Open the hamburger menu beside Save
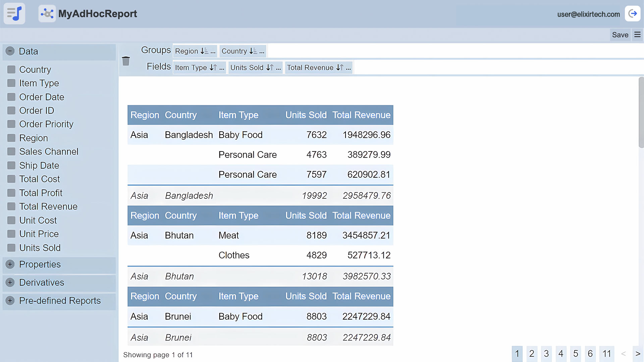Screen dimensions: 644x362 point(637,35)
